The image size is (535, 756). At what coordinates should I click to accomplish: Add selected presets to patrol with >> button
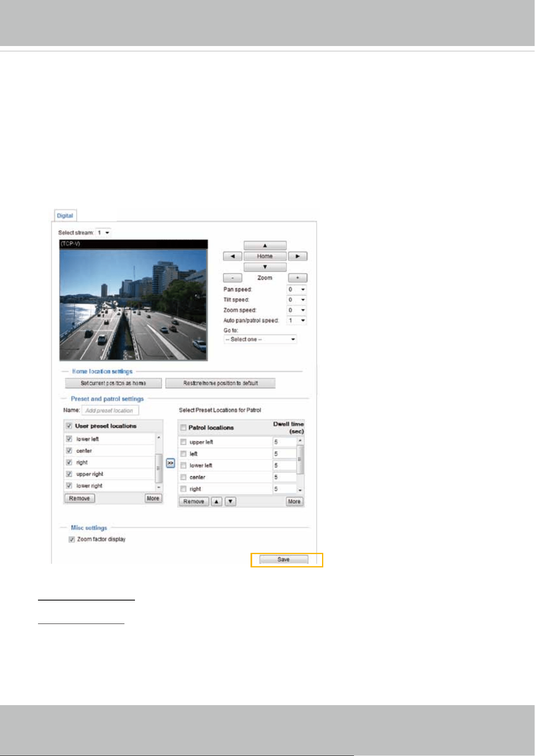pyautogui.click(x=171, y=463)
